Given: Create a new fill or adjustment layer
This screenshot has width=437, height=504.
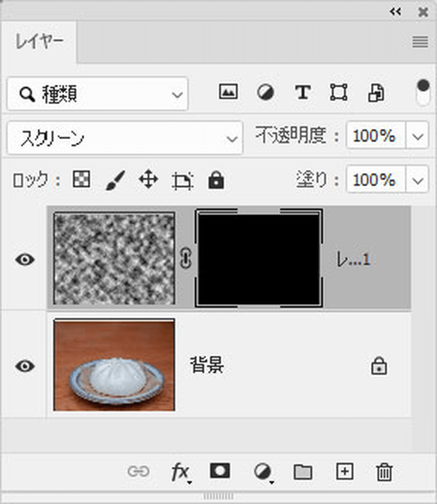Looking at the screenshot, I should point(264,473).
